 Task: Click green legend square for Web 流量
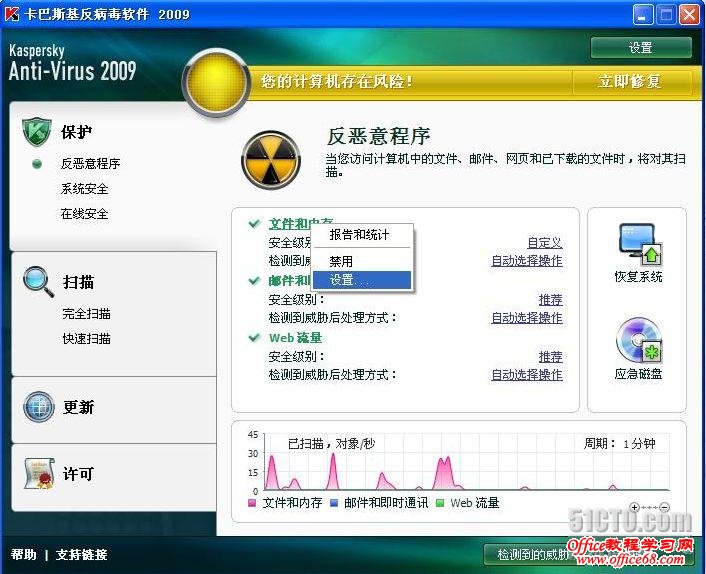pyautogui.click(x=440, y=503)
